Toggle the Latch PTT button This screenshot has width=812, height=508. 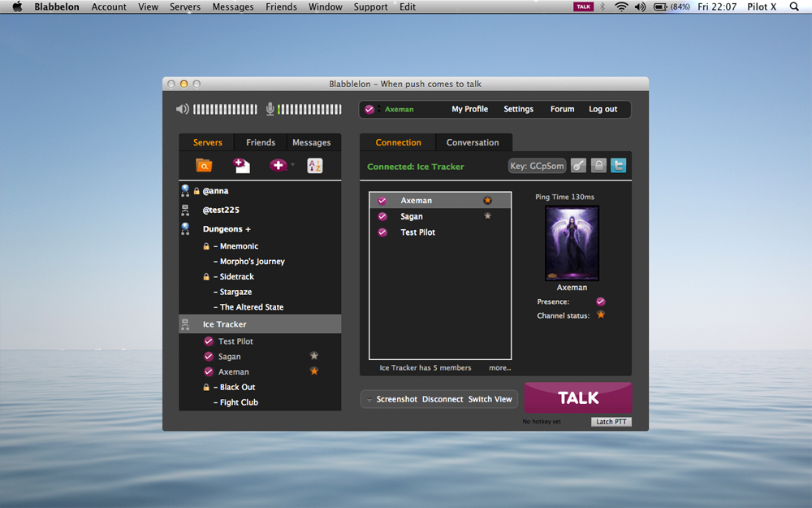[x=611, y=422]
